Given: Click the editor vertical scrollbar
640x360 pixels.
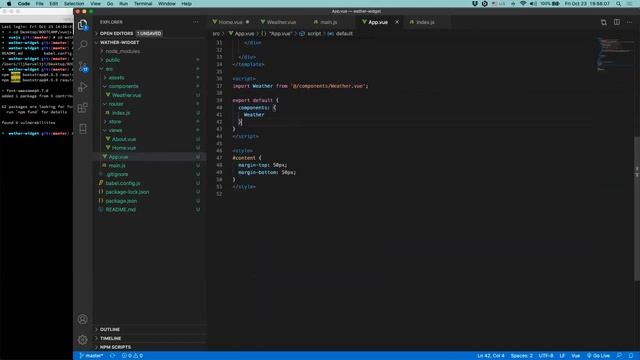Looking at the screenshot, I should (x=637, y=209).
